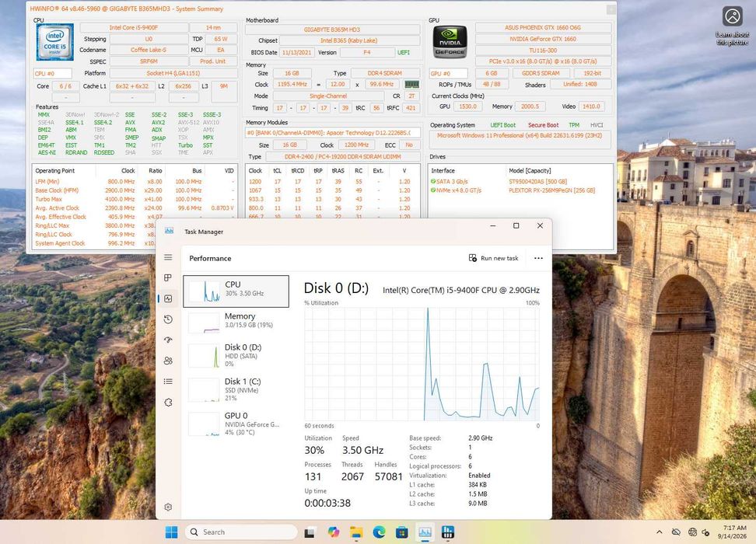Switch to HWiNFO taskbar icon
Image resolution: width=756 pixels, height=544 pixels.
448,532
